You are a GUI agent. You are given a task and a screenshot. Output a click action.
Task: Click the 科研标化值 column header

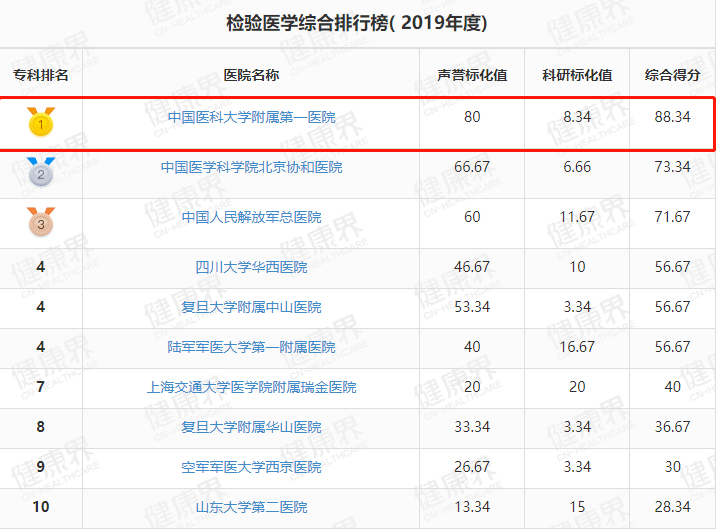(x=577, y=75)
